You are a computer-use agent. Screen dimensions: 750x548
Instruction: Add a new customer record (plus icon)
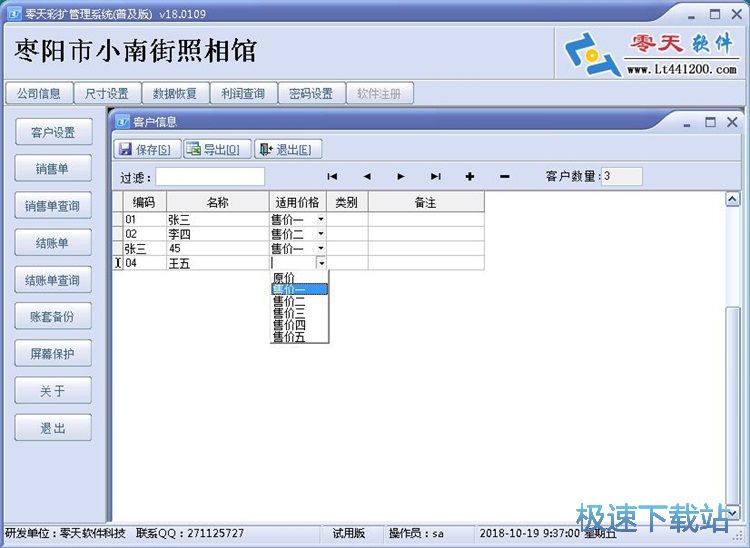470,176
